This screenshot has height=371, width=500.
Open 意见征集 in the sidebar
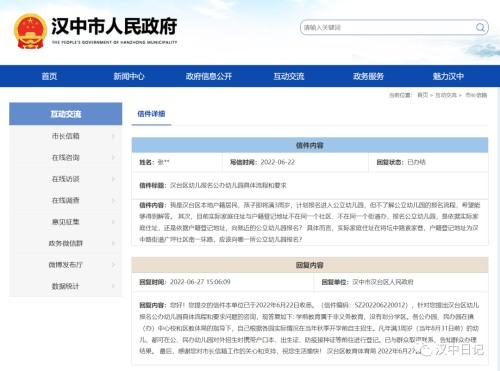pyautogui.click(x=66, y=222)
